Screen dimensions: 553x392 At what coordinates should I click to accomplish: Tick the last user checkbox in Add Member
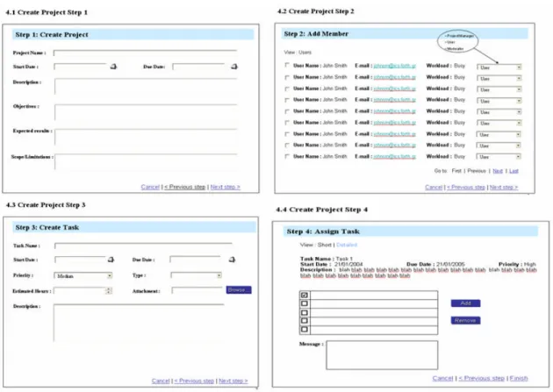coord(287,156)
